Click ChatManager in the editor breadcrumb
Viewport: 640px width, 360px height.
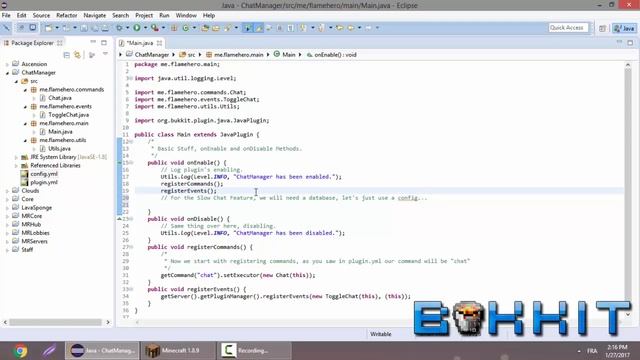(152, 55)
